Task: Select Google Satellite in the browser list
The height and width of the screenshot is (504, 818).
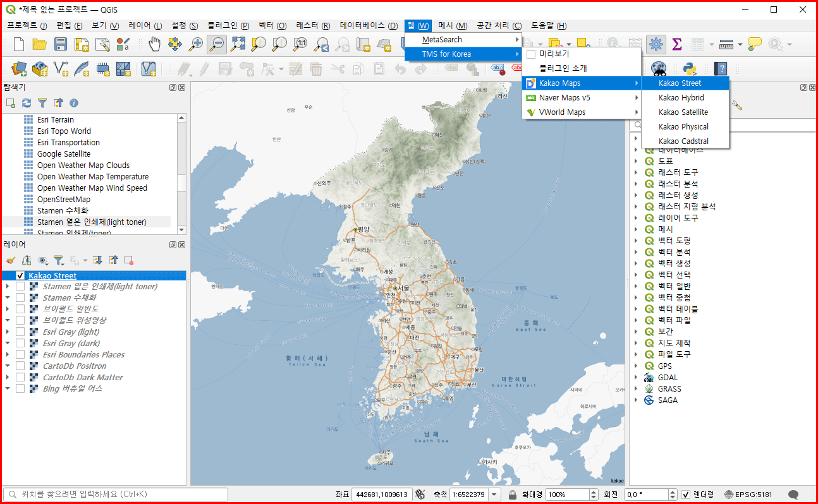Action: click(x=63, y=154)
